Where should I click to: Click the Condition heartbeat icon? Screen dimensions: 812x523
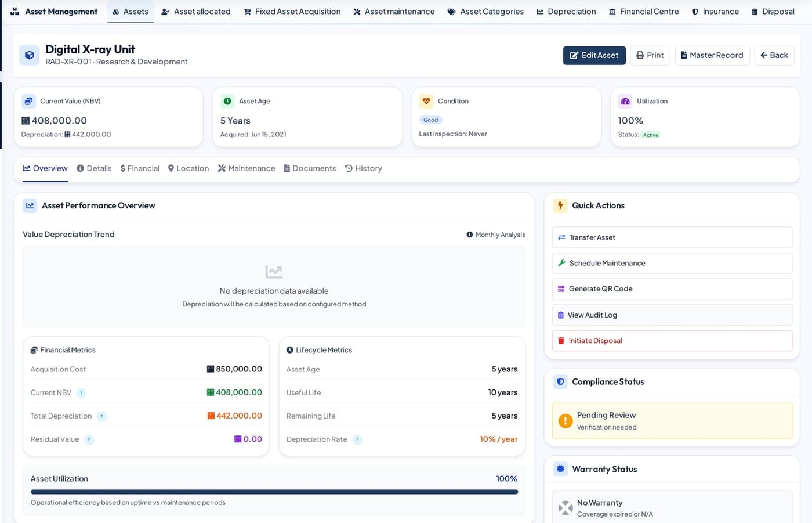[x=426, y=101]
